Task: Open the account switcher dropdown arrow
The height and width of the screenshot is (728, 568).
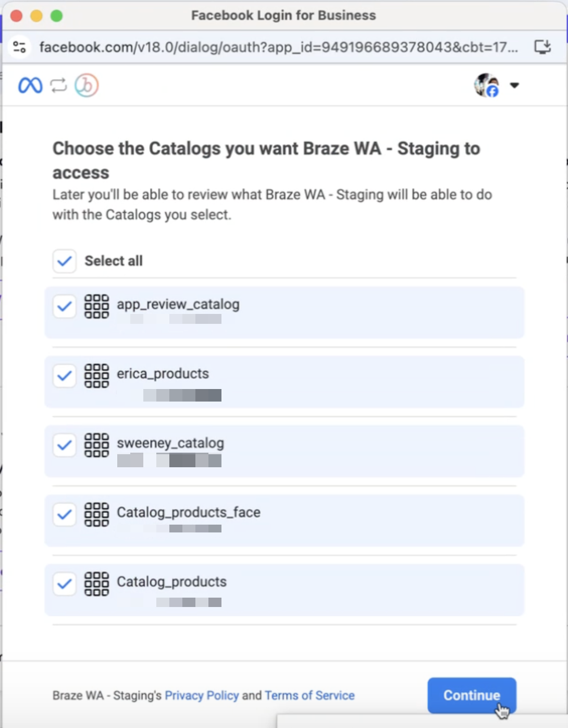Action: (x=514, y=86)
